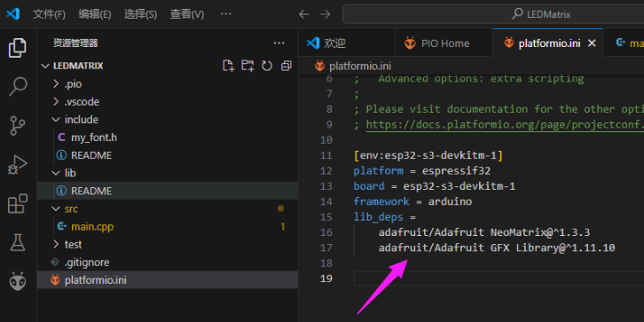Close the platformio.ini tab
Screen dimensions: 644x322
click(592, 43)
